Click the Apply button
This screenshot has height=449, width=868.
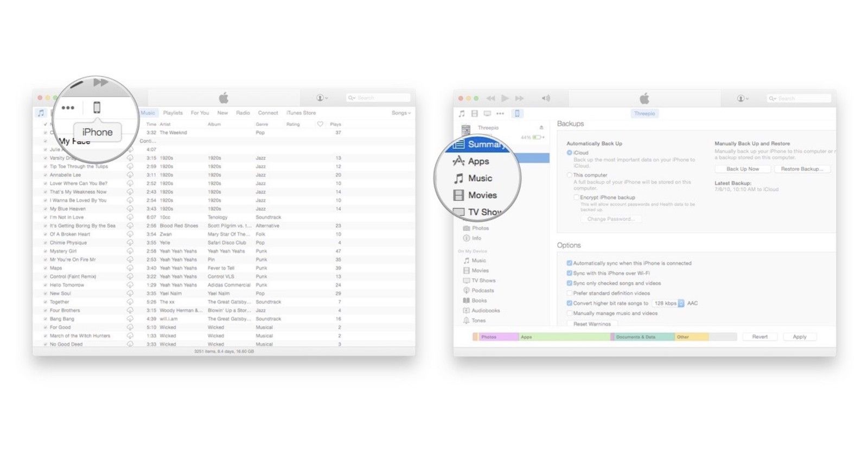[800, 337]
